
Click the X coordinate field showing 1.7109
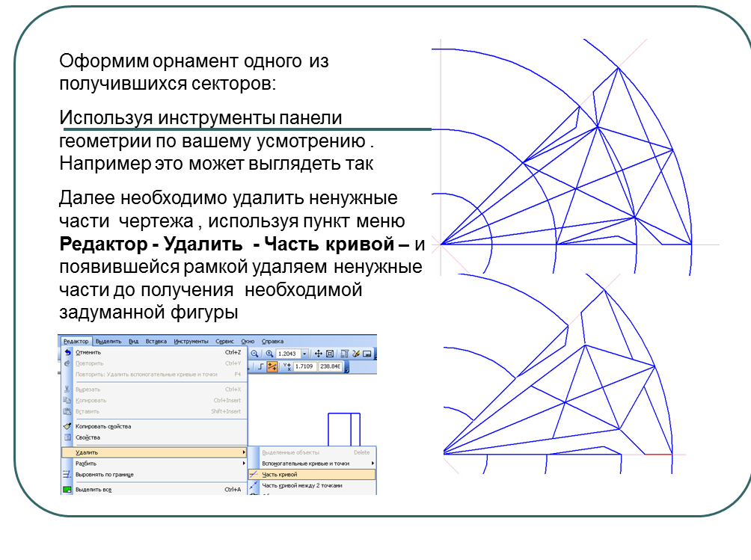(304, 366)
